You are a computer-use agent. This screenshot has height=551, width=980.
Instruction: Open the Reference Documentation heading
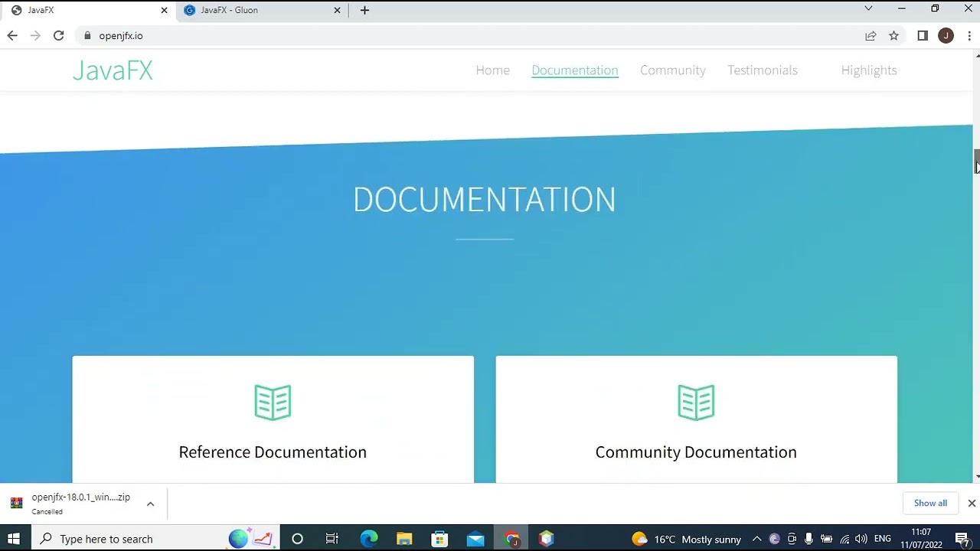(x=273, y=452)
